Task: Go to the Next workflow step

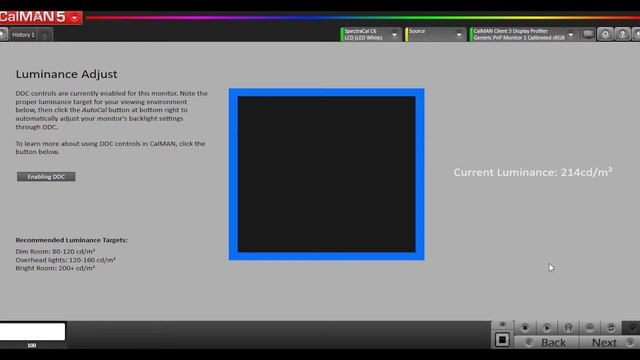Action: [x=610, y=342]
